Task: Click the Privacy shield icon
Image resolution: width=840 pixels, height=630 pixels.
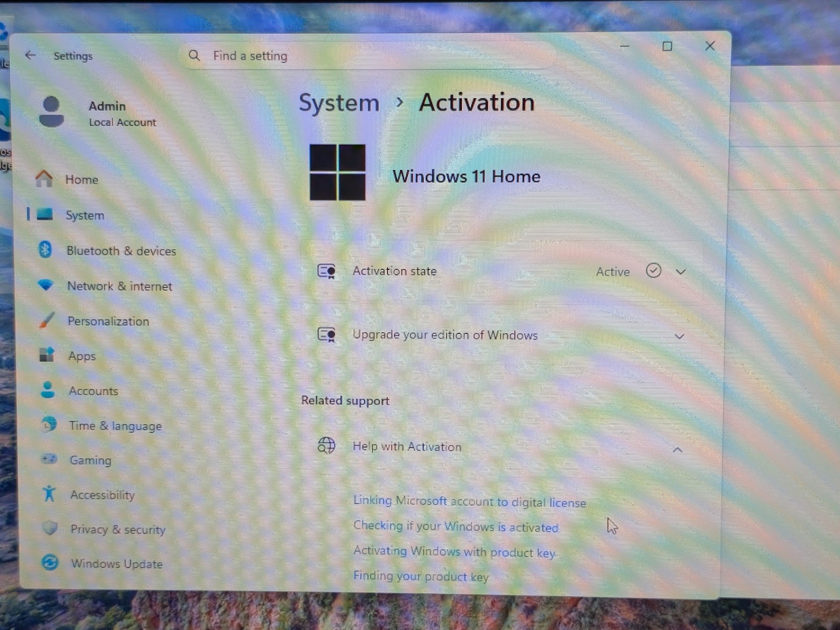Action: 50,528
